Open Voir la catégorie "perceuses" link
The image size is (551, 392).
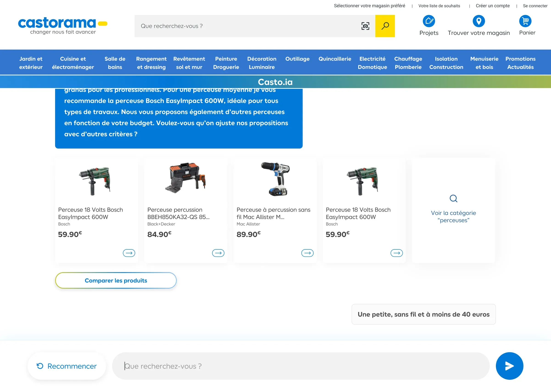point(453,217)
